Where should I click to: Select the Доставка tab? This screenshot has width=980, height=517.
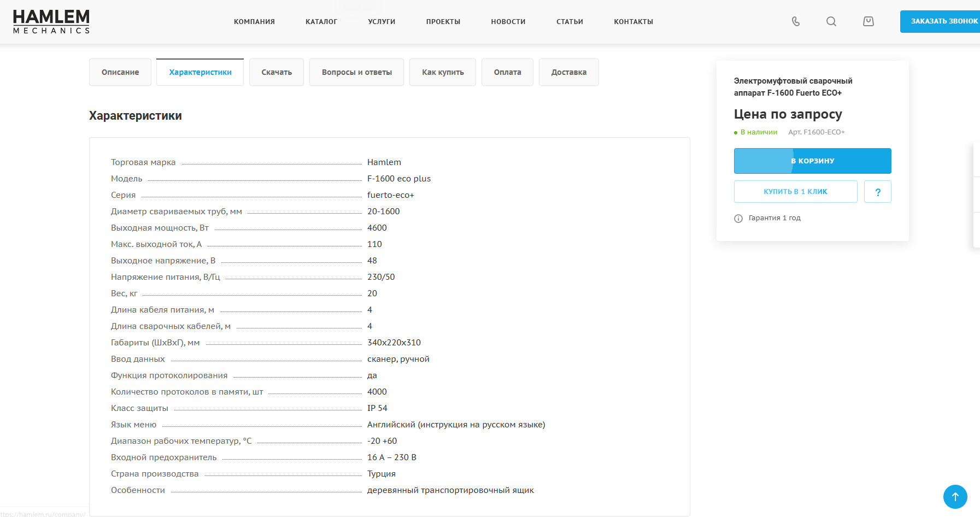point(569,72)
